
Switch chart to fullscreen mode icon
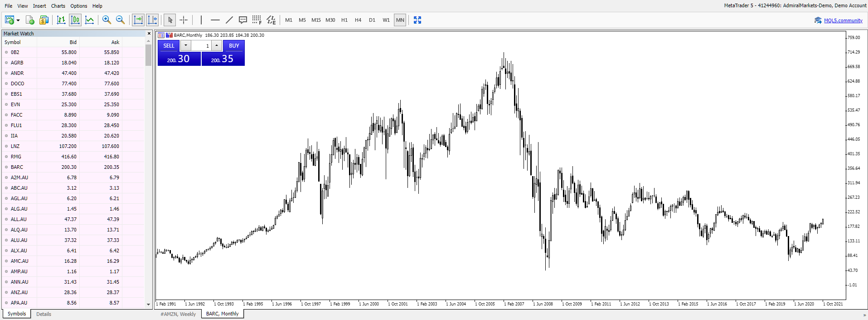[x=417, y=20]
